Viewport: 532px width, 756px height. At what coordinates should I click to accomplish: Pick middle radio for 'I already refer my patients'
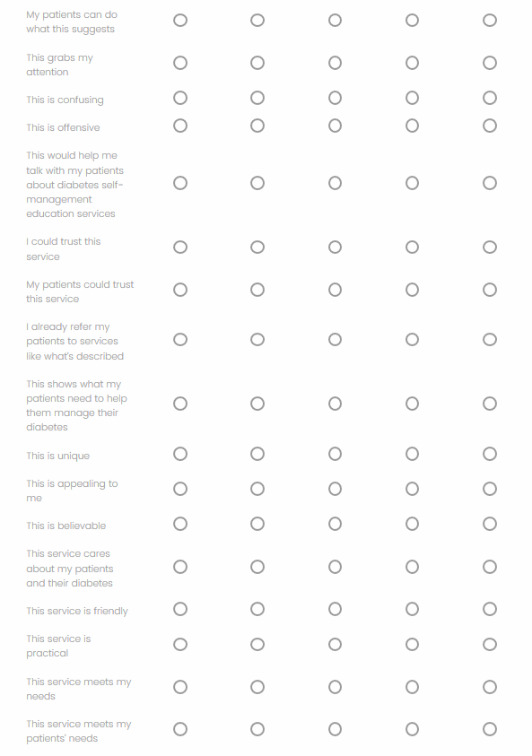click(335, 339)
